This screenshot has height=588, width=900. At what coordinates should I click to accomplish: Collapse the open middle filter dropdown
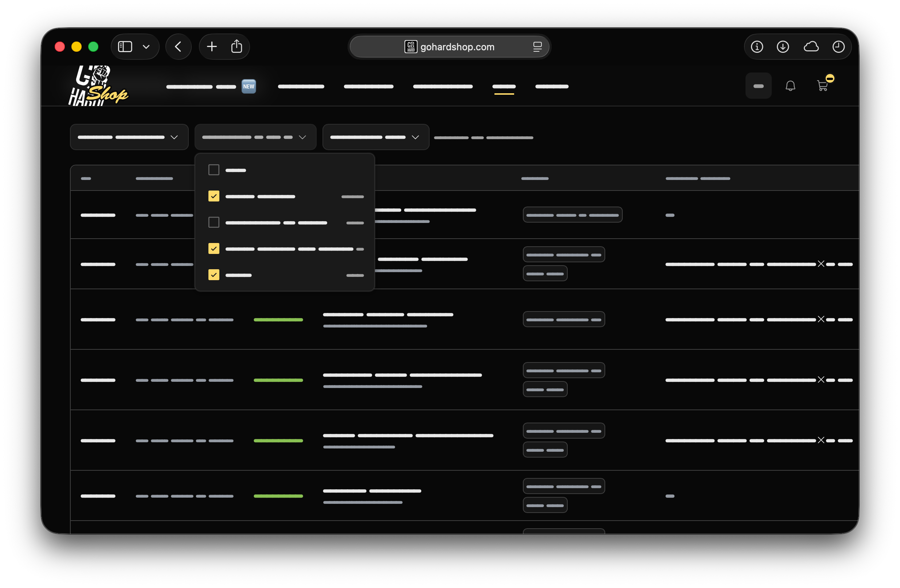click(x=255, y=137)
